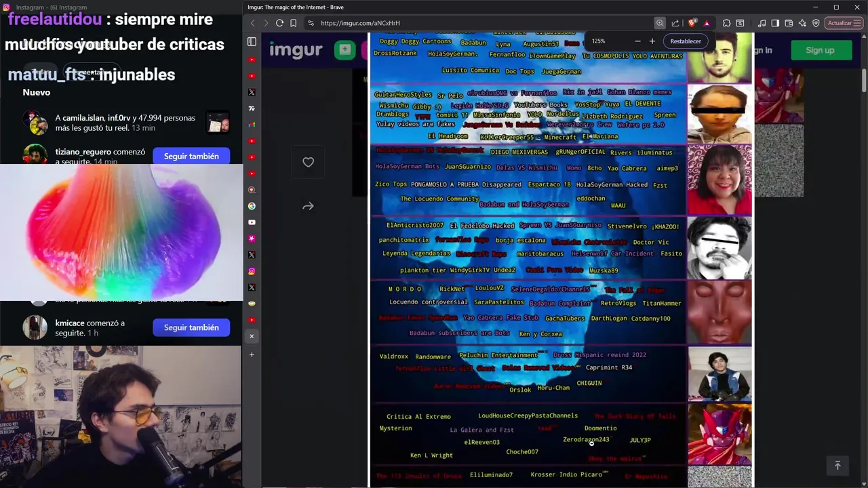Click Seguir también next to tiziano_reguero
The height and width of the screenshot is (488, 868).
(x=191, y=156)
